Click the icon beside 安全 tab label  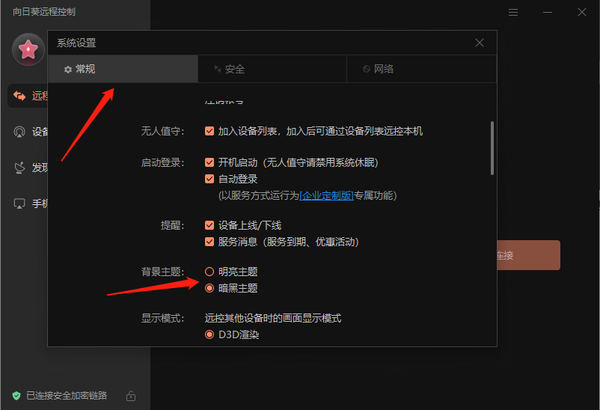[x=217, y=69]
